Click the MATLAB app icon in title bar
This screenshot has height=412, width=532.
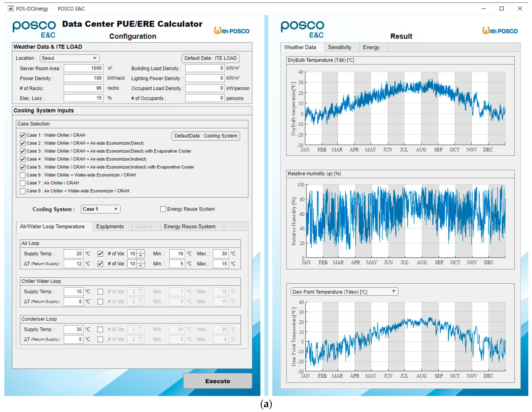10,9
